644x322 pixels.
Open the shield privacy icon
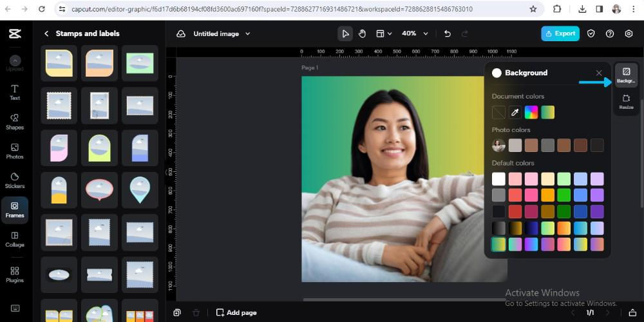(591, 33)
